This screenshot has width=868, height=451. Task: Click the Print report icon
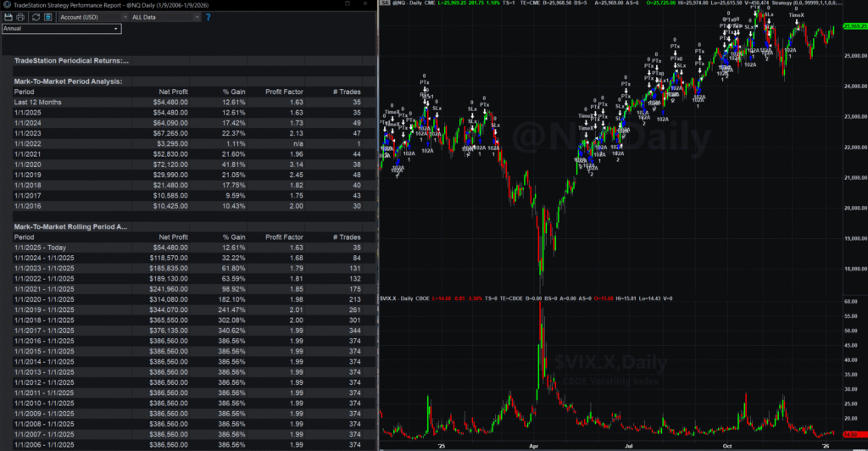(x=20, y=17)
